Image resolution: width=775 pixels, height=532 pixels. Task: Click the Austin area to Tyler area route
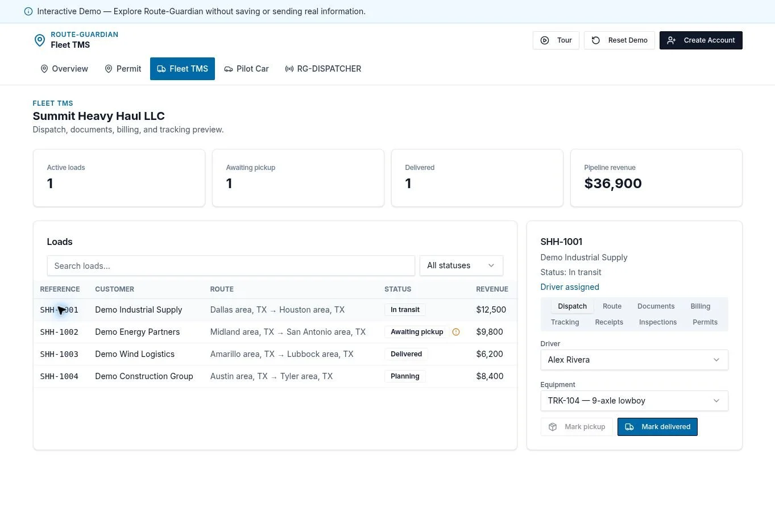pos(271,376)
